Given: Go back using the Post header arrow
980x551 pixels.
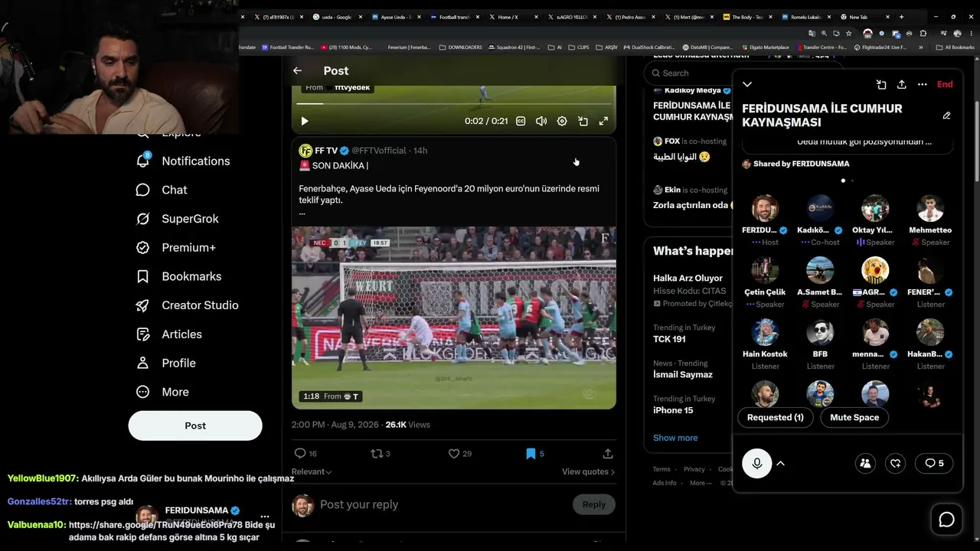Looking at the screenshot, I should [x=297, y=70].
